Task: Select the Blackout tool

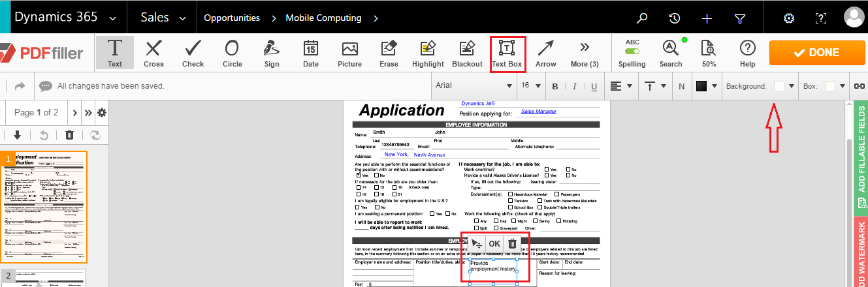Action: [467, 53]
